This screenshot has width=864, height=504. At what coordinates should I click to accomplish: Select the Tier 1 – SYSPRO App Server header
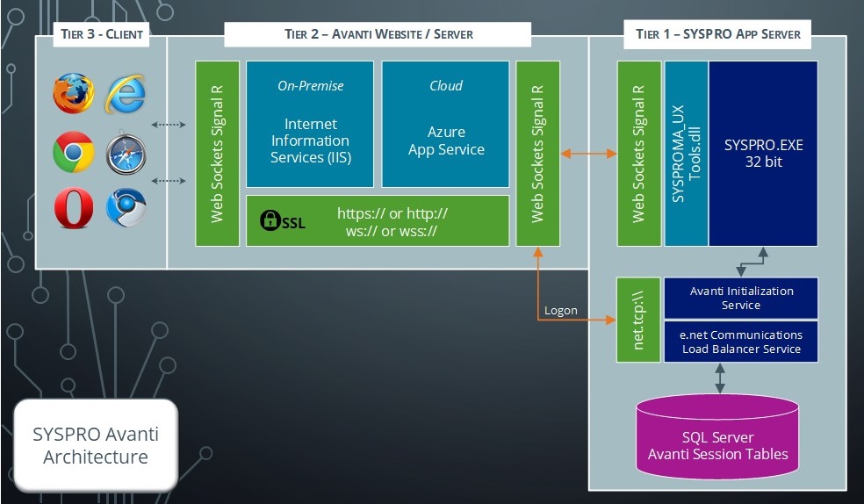[717, 34]
